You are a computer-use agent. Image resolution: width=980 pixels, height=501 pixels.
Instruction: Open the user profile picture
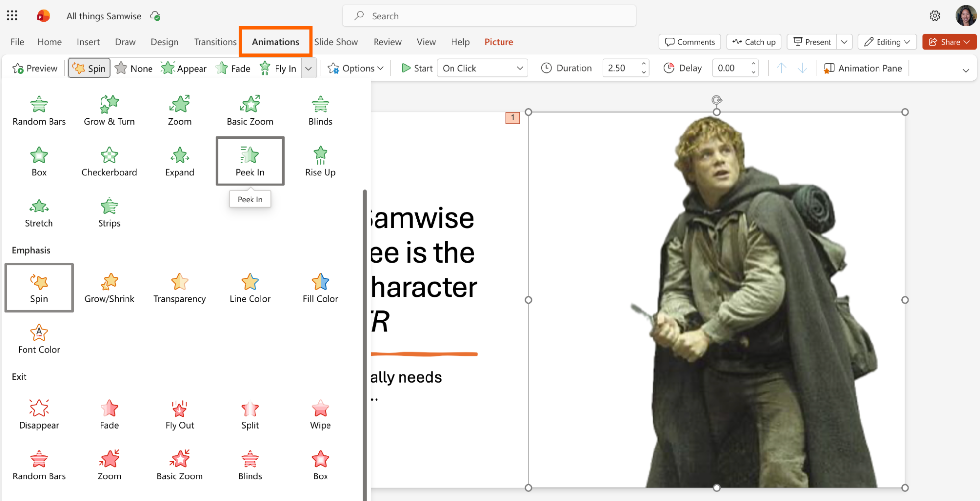(965, 16)
